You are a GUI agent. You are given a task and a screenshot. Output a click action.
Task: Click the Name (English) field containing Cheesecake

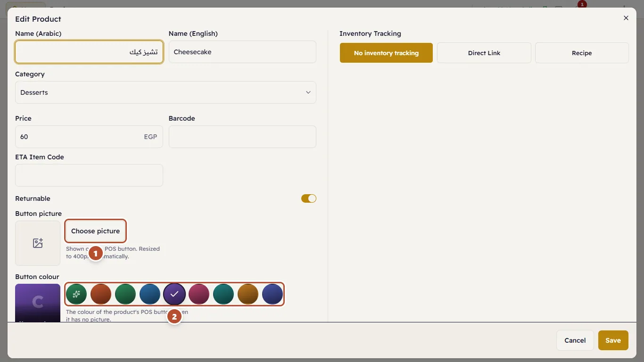(242, 52)
